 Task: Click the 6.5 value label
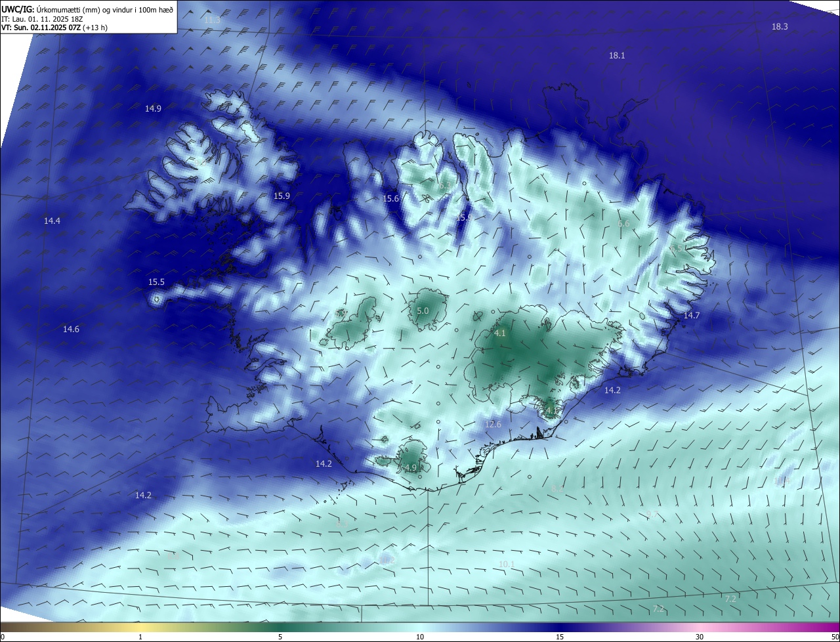tap(676, 249)
